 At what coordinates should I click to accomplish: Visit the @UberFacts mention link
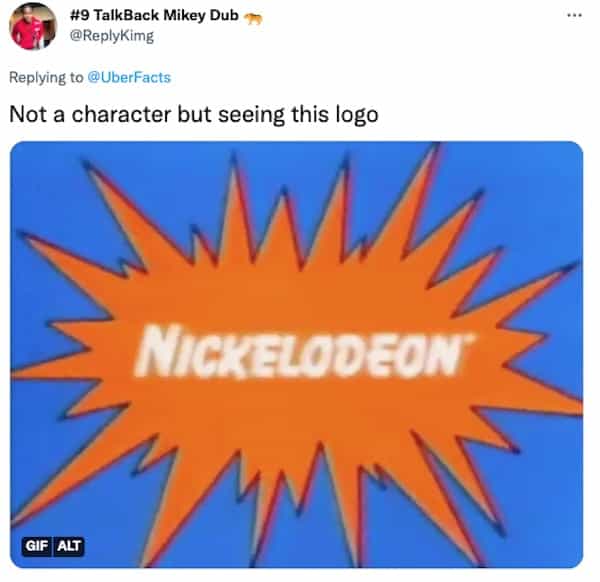[x=129, y=77]
